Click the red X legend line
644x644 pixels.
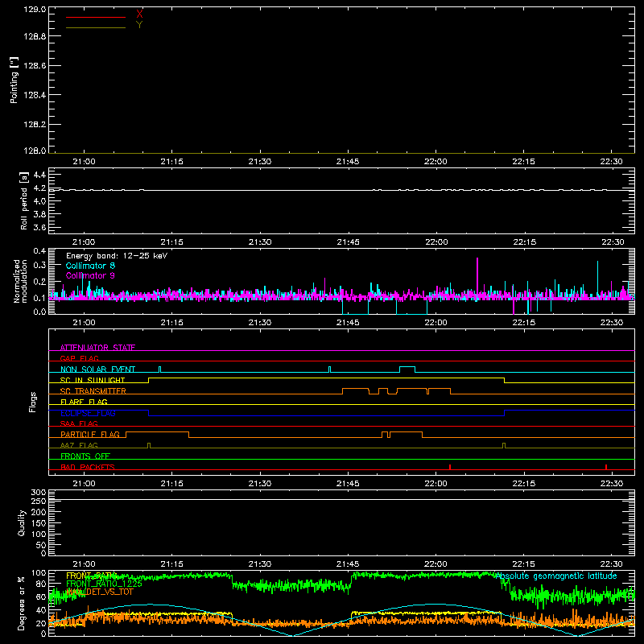[95, 17]
